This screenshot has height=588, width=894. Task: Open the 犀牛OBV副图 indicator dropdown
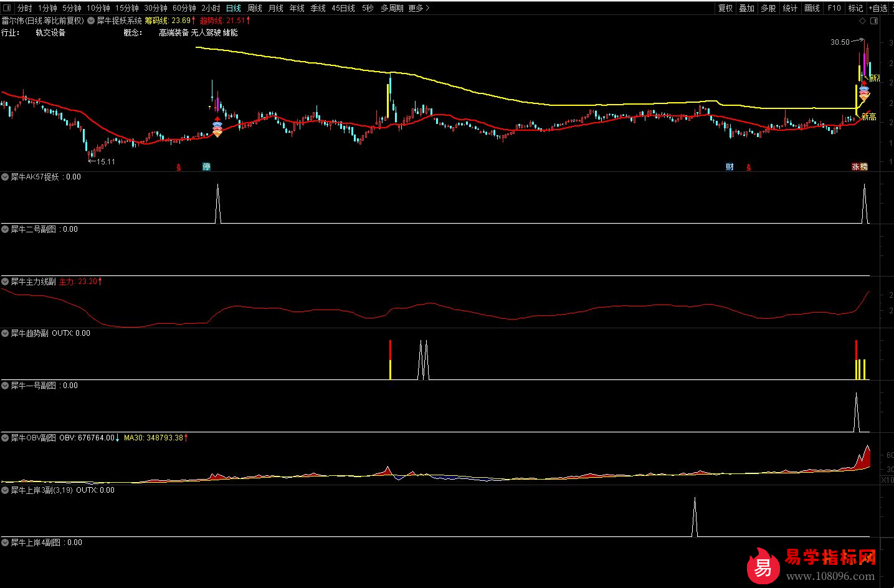6,438
